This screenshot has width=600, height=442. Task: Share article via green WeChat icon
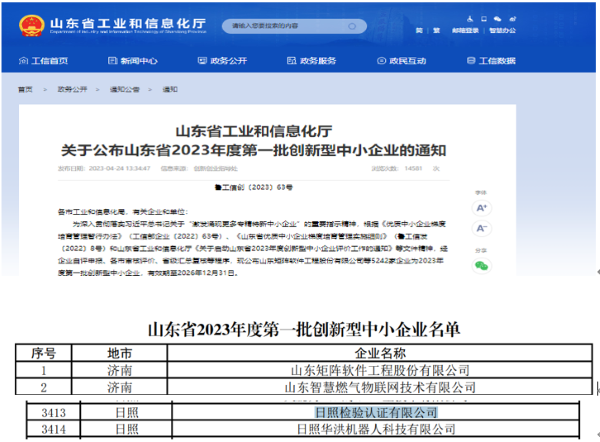coord(481,266)
